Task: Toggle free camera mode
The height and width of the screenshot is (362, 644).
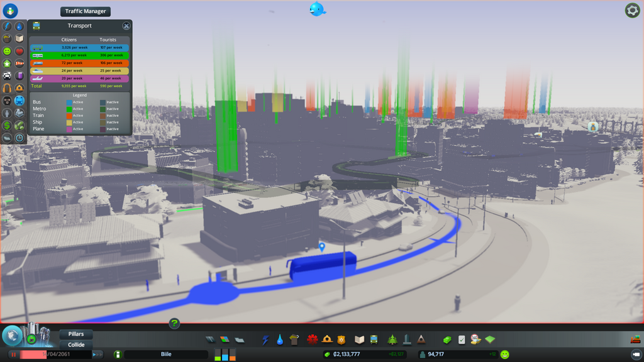Action: [x=636, y=354]
